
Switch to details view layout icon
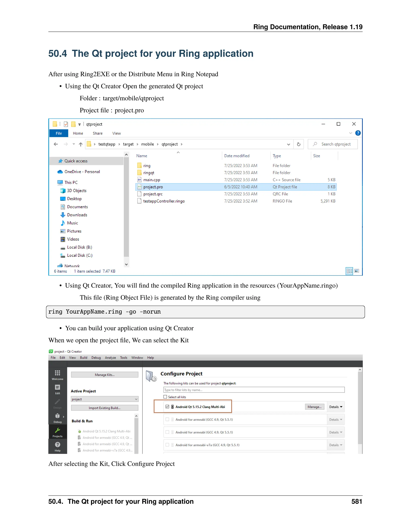(349, 271)
